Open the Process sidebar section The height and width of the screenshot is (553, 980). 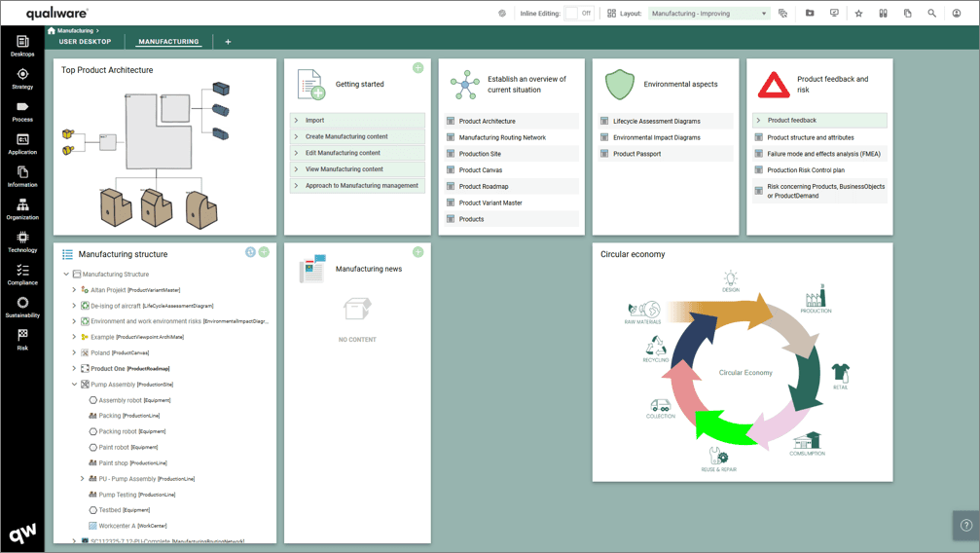coord(22,111)
